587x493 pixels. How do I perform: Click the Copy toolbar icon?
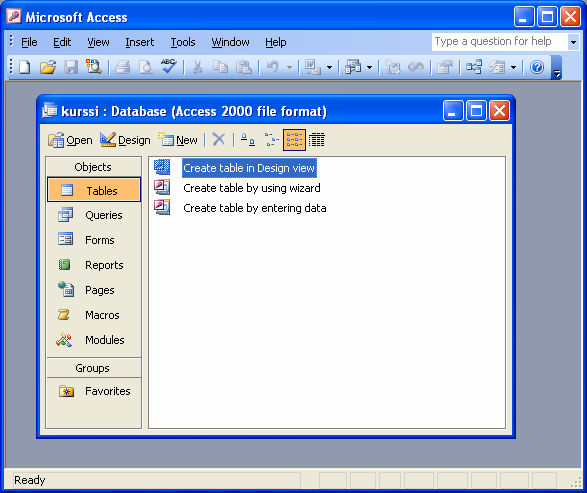220,67
